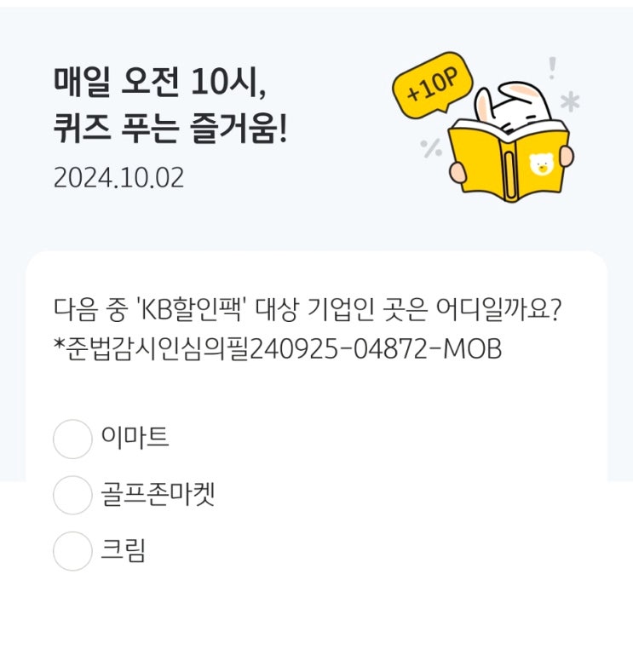Click the 매일 오전 10시 heading line
Screen dimensions: 633x672
coord(160,83)
